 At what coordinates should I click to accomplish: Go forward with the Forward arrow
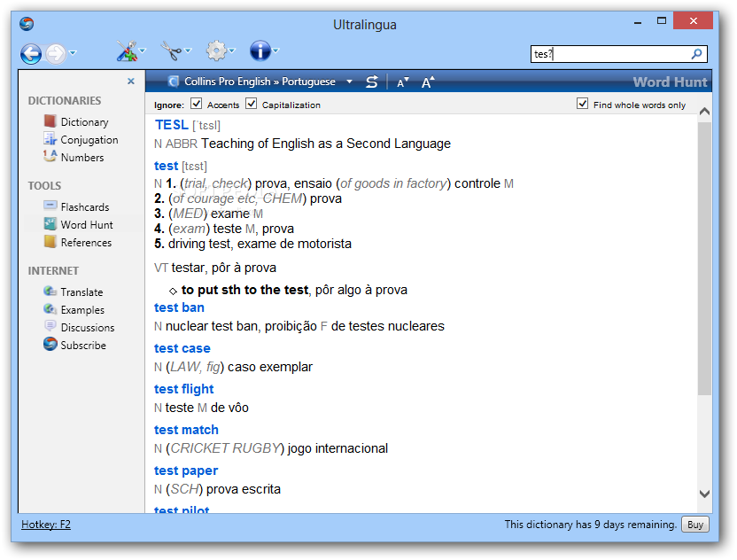point(56,53)
